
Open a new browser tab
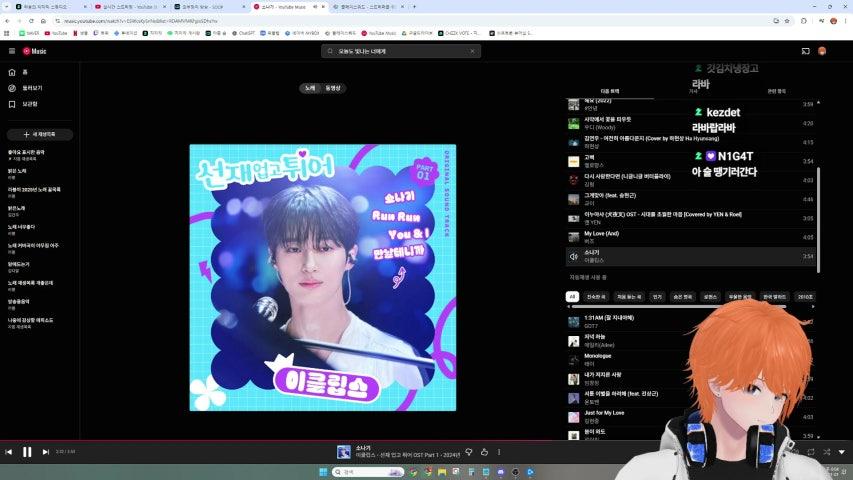tap(414, 7)
